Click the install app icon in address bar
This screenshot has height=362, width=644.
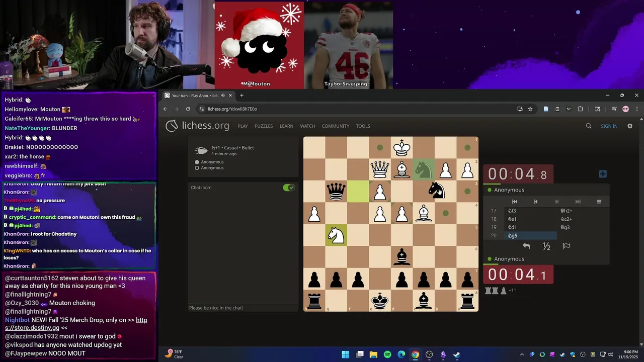point(520,109)
